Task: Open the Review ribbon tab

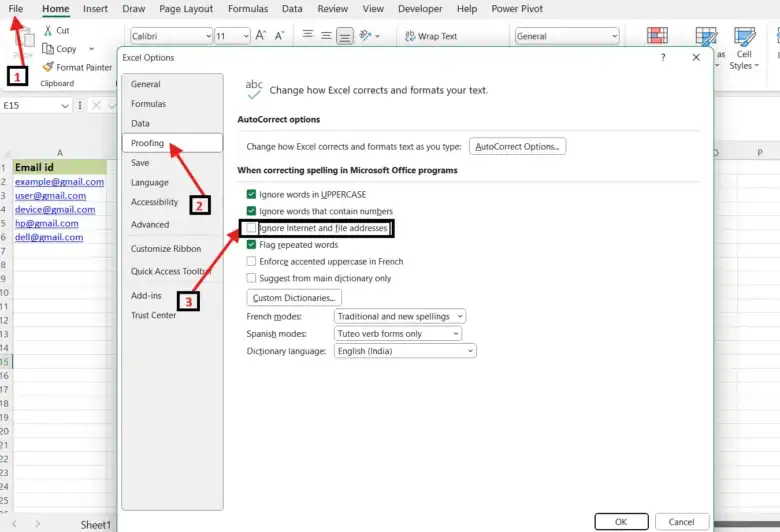Action: [x=333, y=9]
